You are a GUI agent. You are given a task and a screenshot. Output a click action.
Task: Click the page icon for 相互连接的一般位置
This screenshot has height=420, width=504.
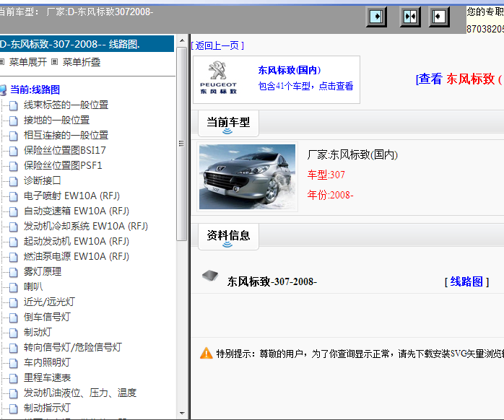tap(13, 136)
